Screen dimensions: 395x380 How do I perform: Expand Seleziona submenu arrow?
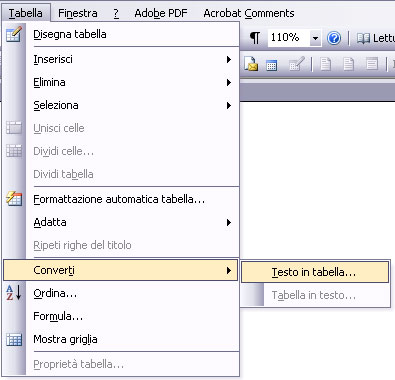[x=229, y=105]
